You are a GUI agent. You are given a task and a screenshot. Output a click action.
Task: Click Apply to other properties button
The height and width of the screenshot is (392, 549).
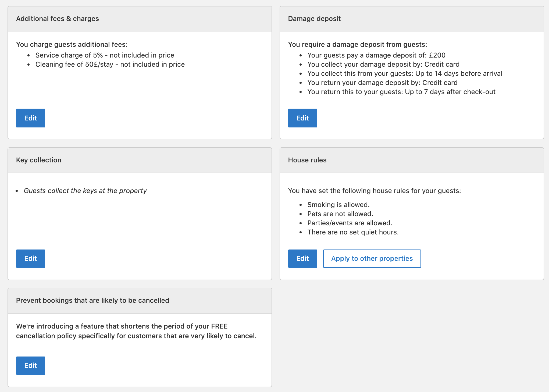click(x=372, y=259)
